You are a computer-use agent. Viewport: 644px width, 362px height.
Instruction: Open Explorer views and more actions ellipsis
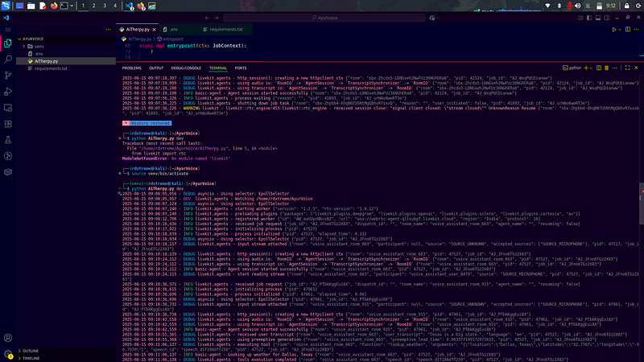[x=108, y=30]
